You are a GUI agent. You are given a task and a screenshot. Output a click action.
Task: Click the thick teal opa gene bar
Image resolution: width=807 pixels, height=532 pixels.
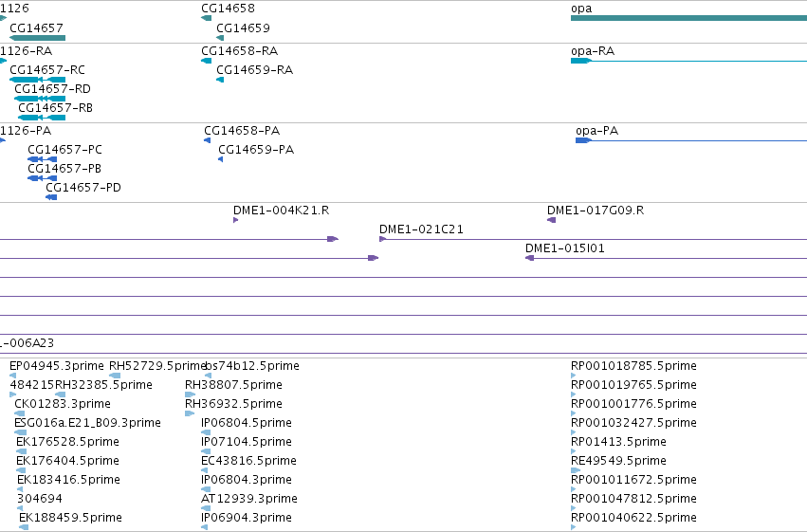[x=688, y=18]
